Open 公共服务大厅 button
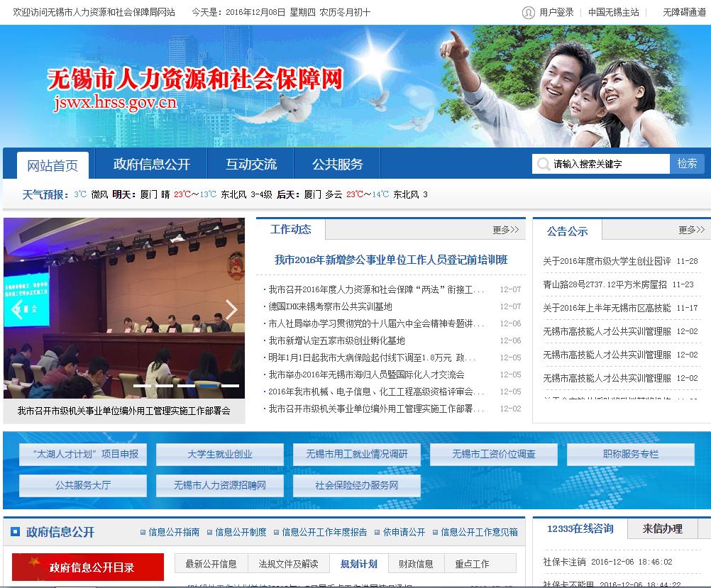Screen dimensions: 711x588 [83, 486]
